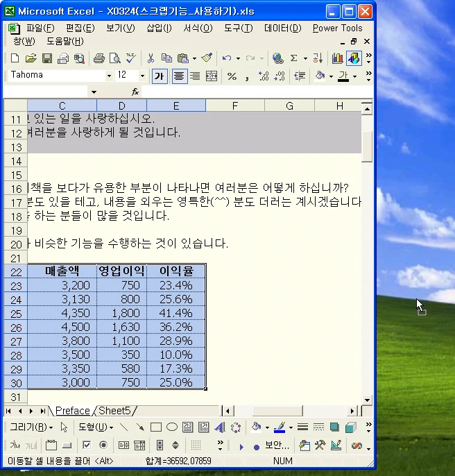Run the spelling check icon

pos(131,58)
